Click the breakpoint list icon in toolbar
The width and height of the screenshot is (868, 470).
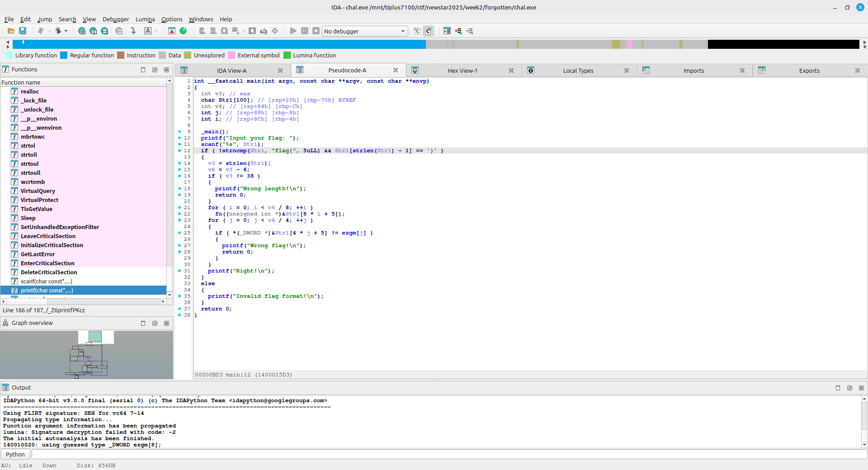[447, 31]
